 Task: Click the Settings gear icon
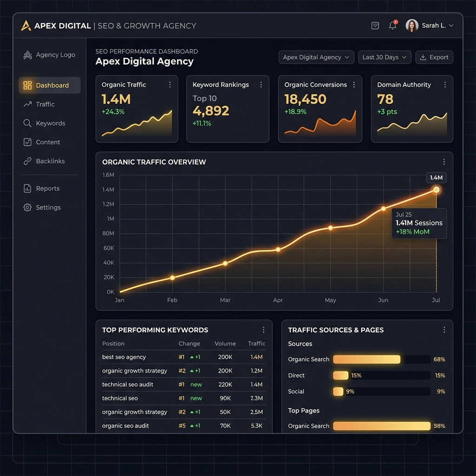point(27,207)
